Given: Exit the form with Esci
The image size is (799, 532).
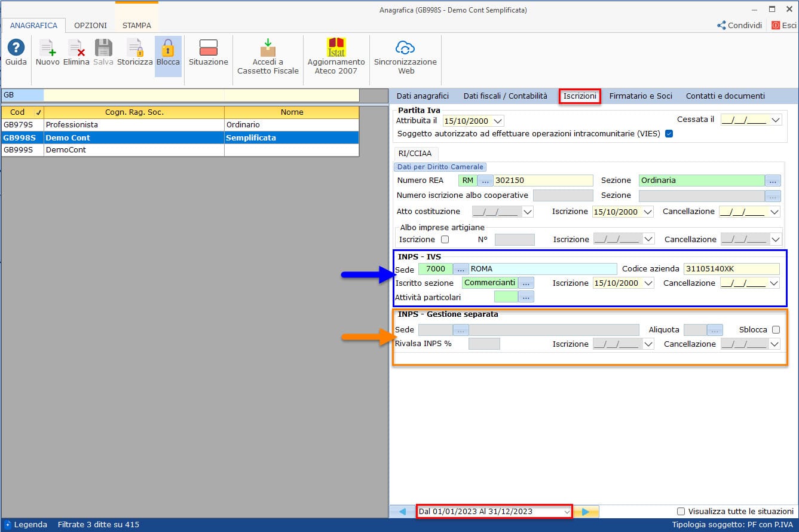Looking at the screenshot, I should click(784, 25).
